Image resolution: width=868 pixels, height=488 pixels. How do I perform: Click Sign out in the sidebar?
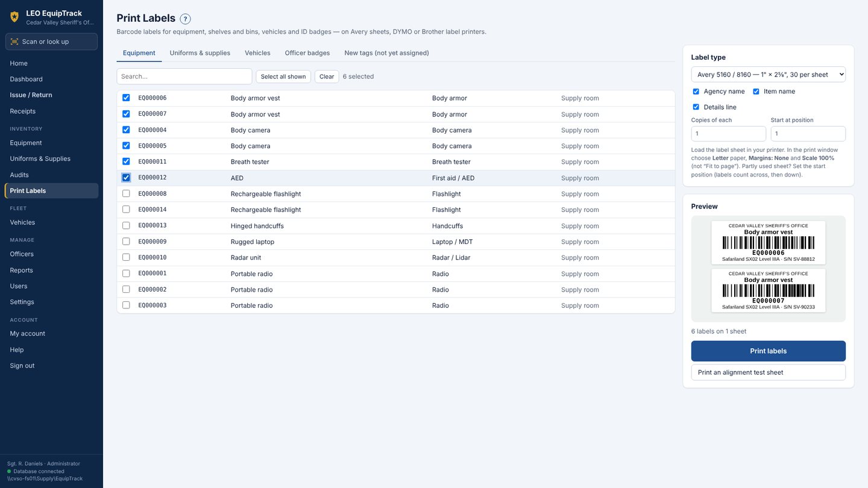[x=51, y=366]
